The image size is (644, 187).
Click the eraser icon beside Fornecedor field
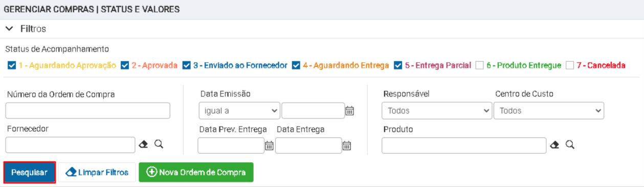click(144, 145)
